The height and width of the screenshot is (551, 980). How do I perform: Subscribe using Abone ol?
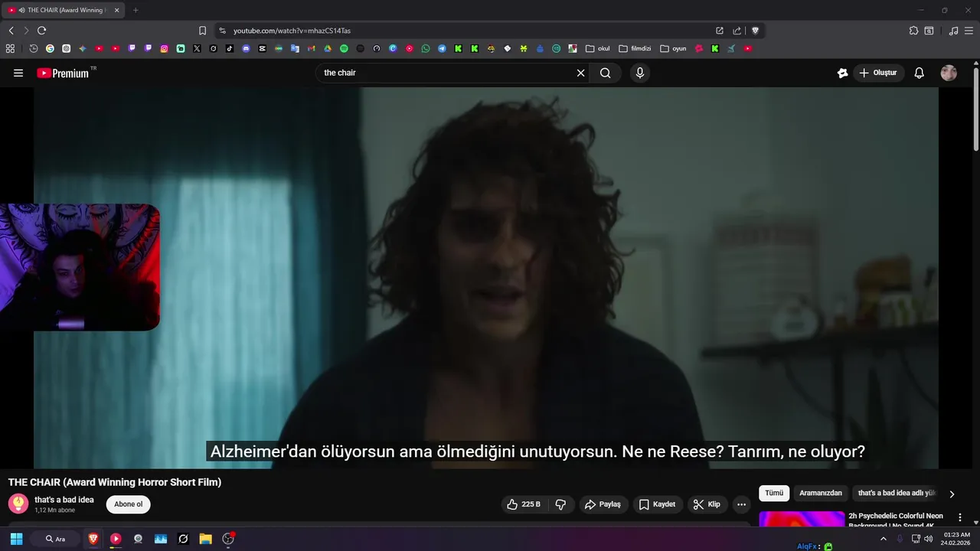click(x=129, y=504)
